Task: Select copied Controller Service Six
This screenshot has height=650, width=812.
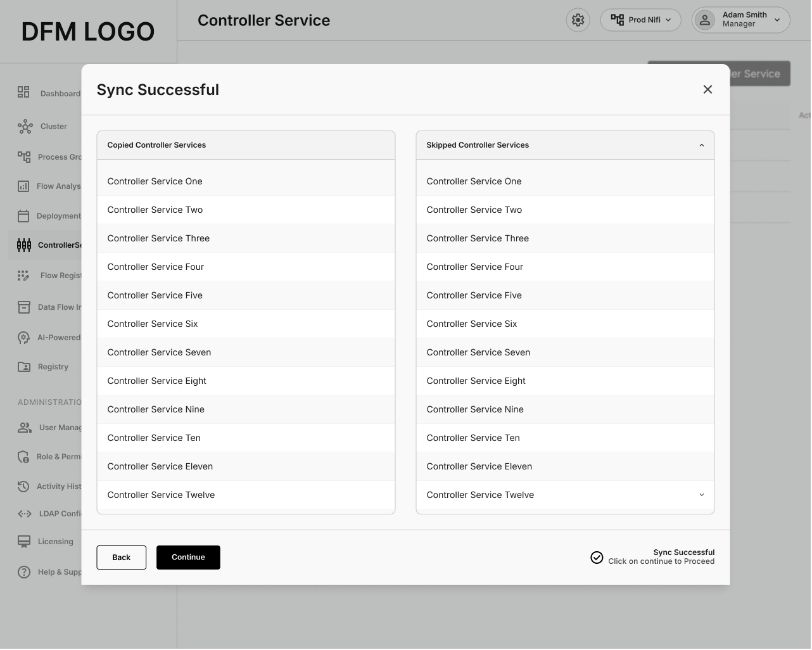Action: click(x=246, y=324)
